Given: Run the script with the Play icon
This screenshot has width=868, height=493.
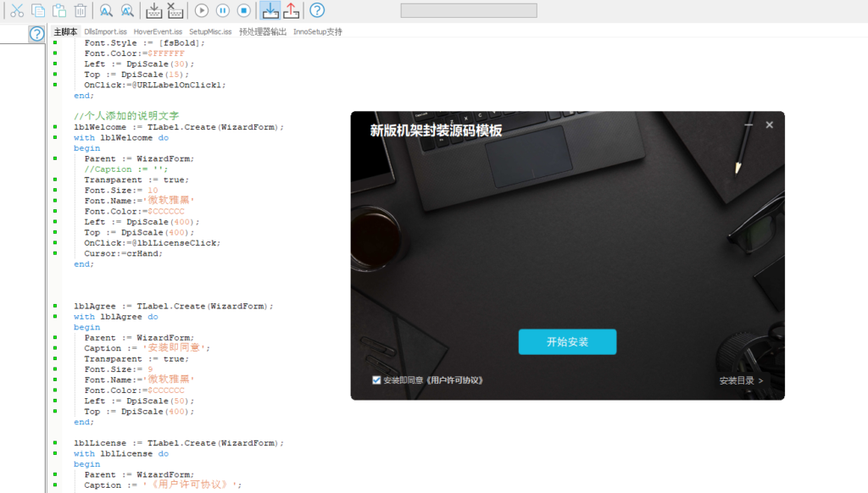Looking at the screenshot, I should coord(201,10).
